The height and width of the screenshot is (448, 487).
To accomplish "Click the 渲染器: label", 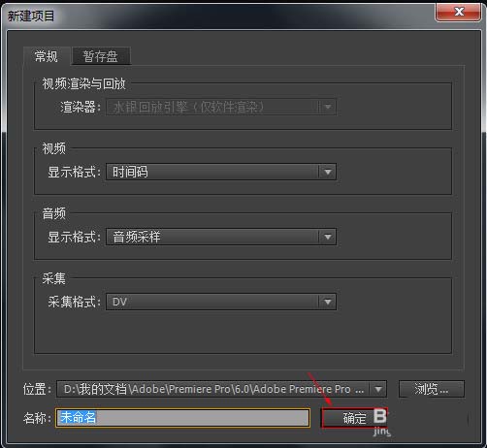I will click(x=81, y=107).
